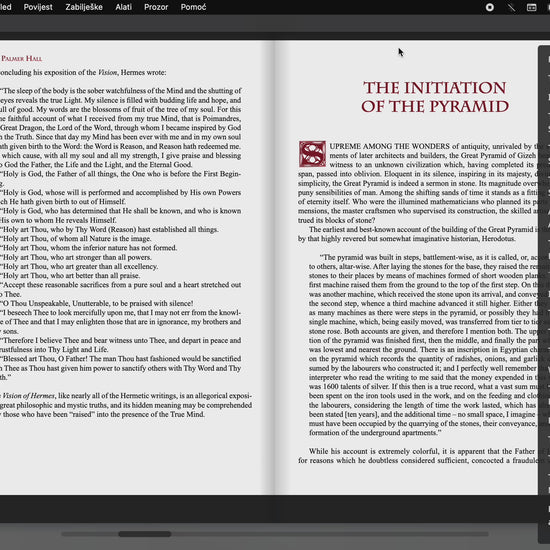Click the italic words 'Vision of Hermes'
The height and width of the screenshot is (550, 550).
click(x=28, y=396)
